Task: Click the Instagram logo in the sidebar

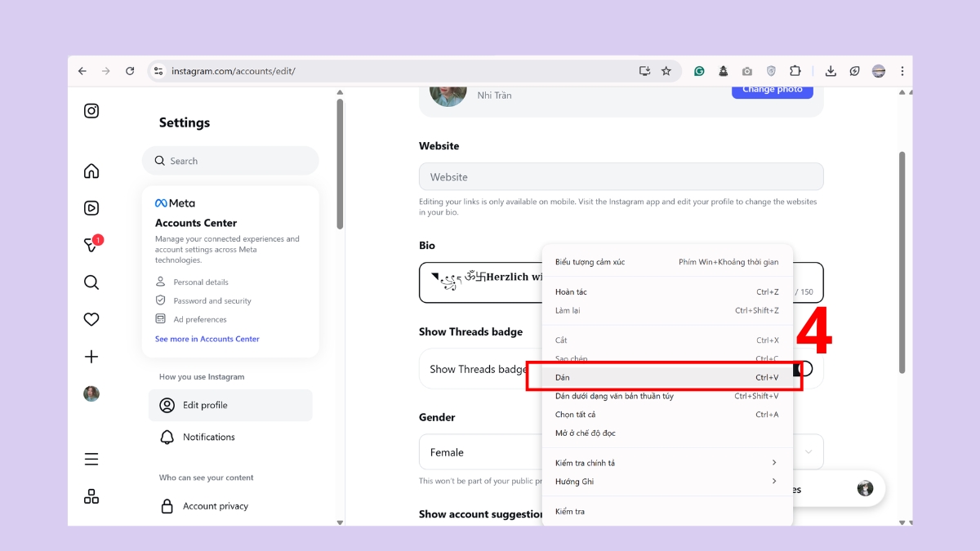Action: coord(91,110)
